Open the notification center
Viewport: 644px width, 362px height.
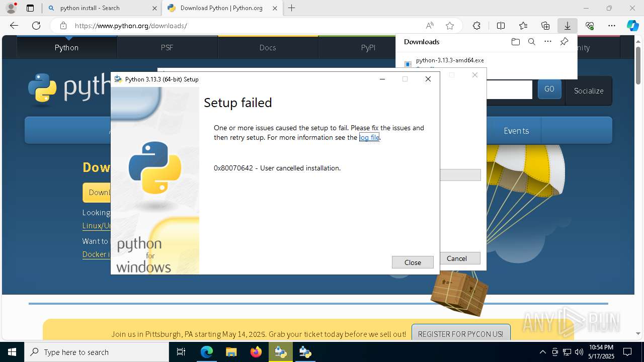pyautogui.click(x=627, y=352)
